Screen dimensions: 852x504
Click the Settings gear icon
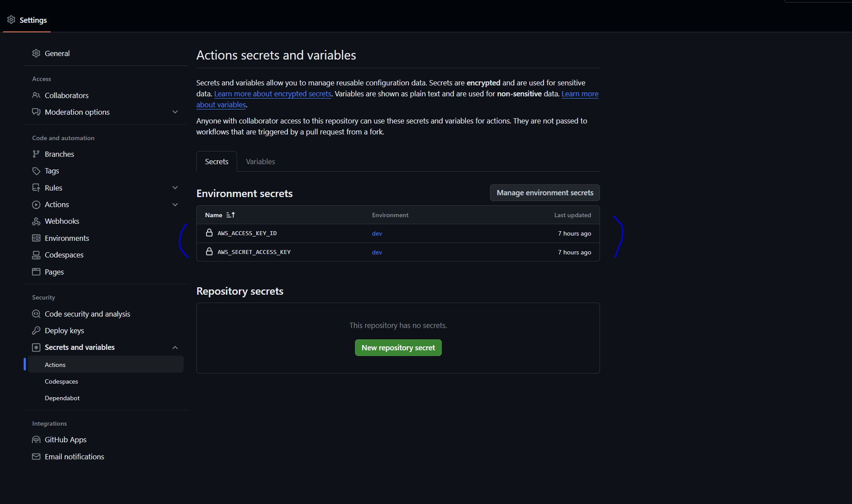click(11, 20)
